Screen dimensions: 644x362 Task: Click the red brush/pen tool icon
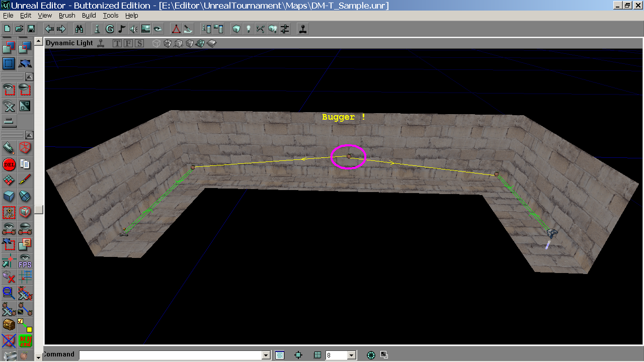pyautogui.click(x=25, y=180)
